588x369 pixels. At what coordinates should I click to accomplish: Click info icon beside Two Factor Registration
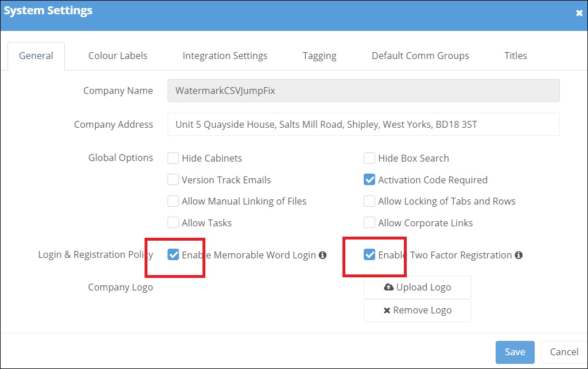pos(519,255)
